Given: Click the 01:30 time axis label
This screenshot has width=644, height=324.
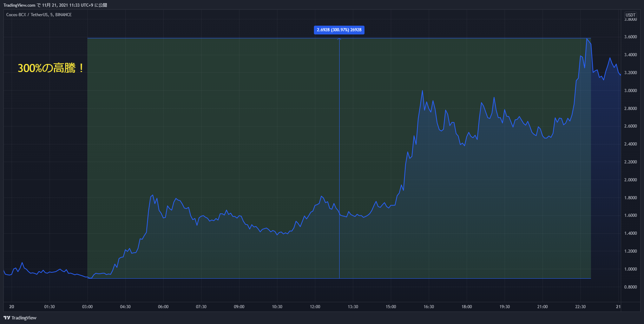Looking at the screenshot, I should (x=50, y=307).
